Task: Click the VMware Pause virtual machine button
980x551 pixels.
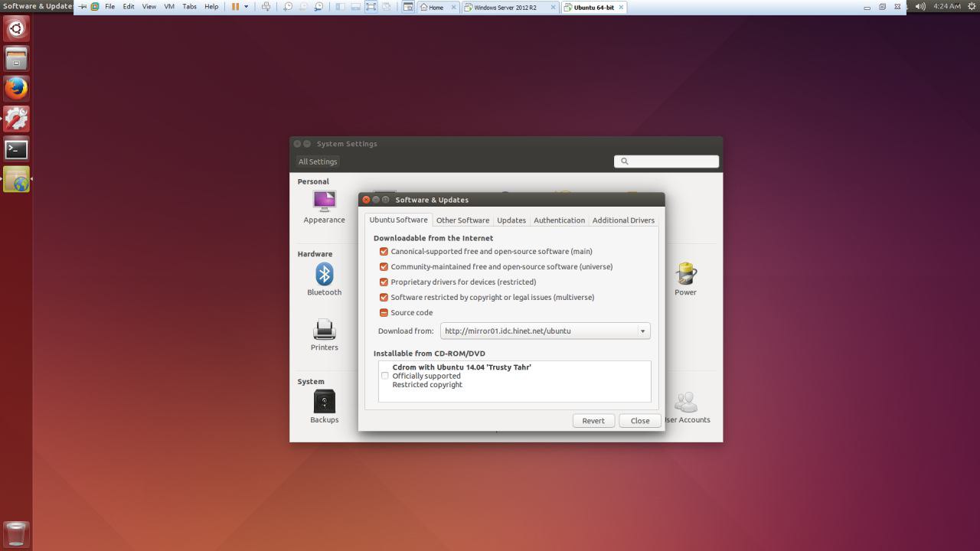Action: 235,7
